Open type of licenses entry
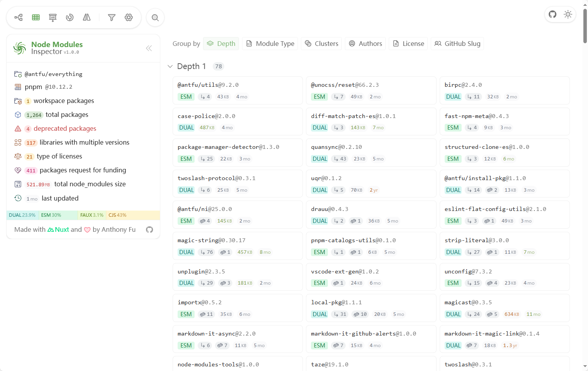 pos(48,156)
